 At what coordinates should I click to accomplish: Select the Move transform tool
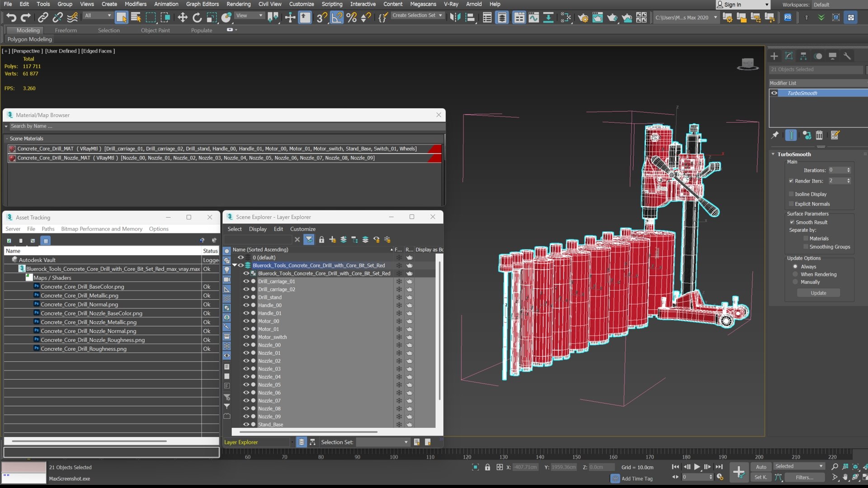pos(182,18)
